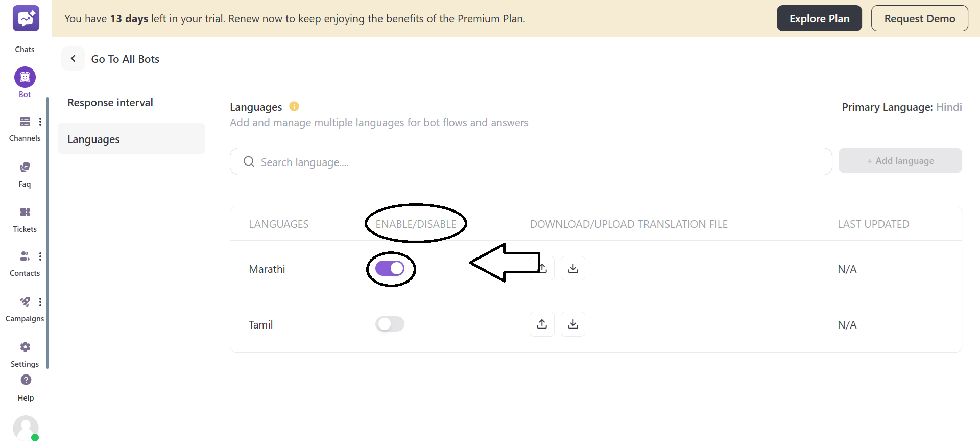This screenshot has width=980, height=445.
Task: View the Languages info tooltip icon
Action: [x=294, y=106]
